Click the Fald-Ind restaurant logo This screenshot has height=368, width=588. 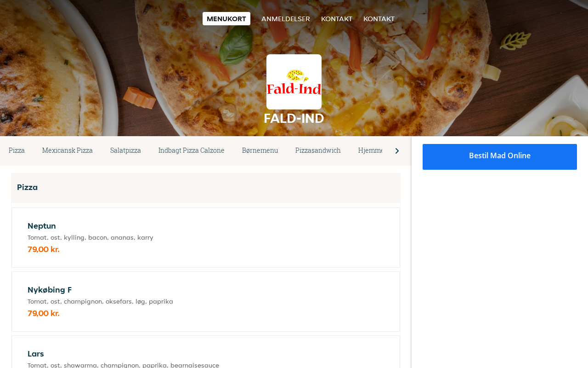tap(294, 82)
